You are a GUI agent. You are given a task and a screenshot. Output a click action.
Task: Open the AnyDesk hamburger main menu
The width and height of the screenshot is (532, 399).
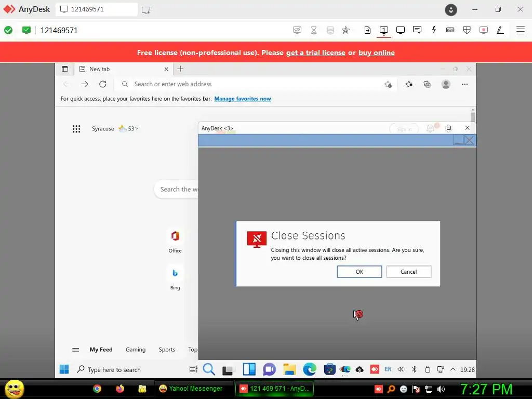coord(520,30)
